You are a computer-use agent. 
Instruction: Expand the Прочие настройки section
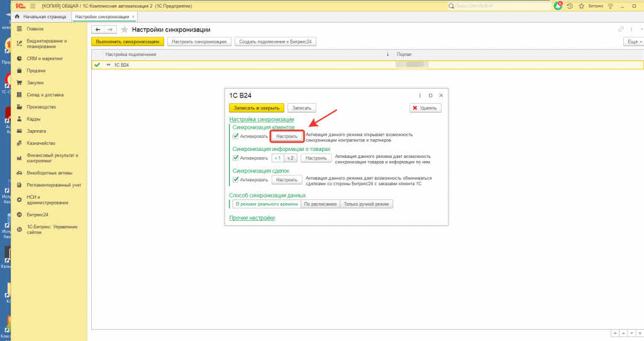pos(252,218)
